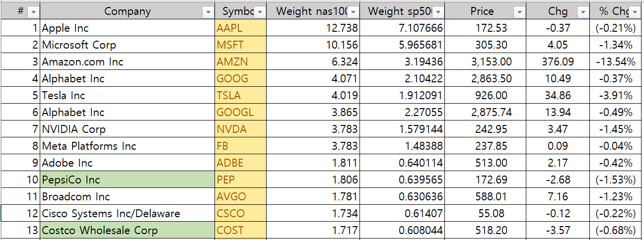Select Alphabet Inc cell in row 6
The image size is (644, 240).
[x=128, y=113]
